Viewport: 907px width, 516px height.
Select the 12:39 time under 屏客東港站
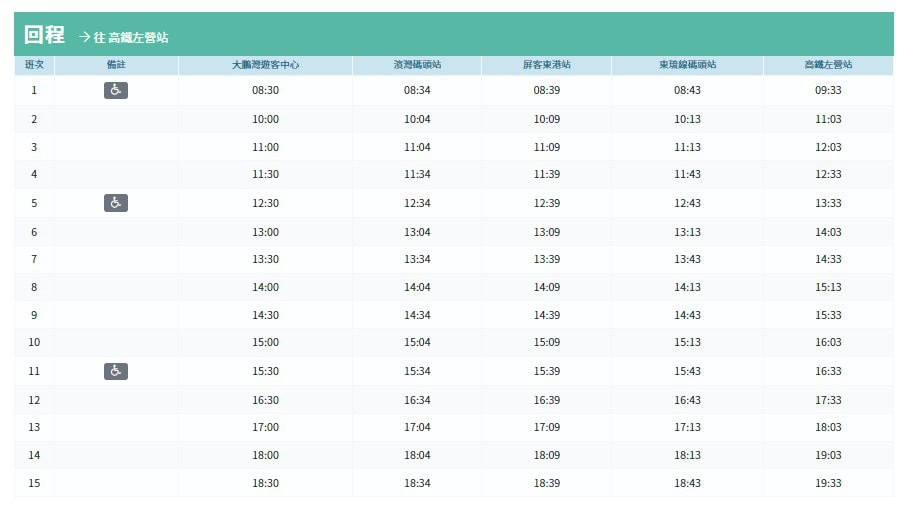[546, 203]
